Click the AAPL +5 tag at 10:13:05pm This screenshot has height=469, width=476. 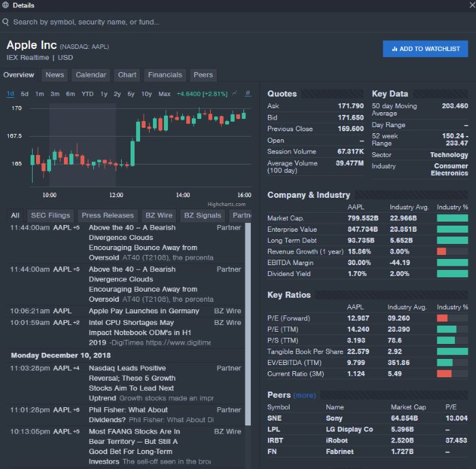[66, 432]
